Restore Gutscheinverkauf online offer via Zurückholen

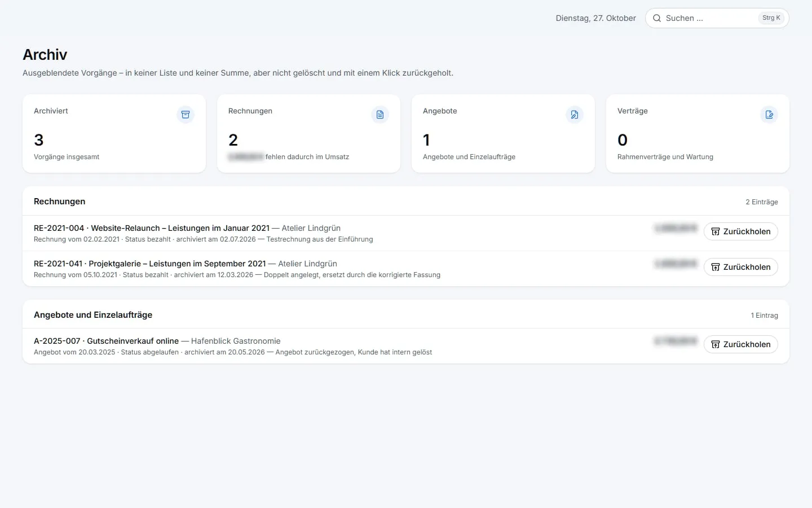(x=740, y=344)
